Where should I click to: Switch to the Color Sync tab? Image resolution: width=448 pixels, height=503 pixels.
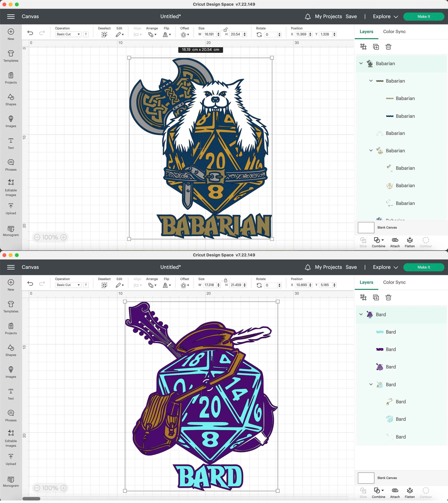394,31
